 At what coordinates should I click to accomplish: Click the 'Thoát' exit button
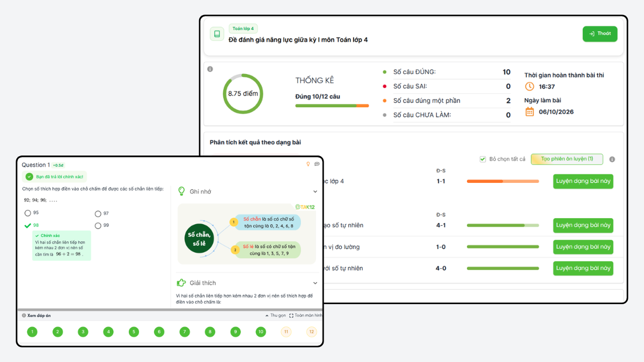click(x=600, y=34)
